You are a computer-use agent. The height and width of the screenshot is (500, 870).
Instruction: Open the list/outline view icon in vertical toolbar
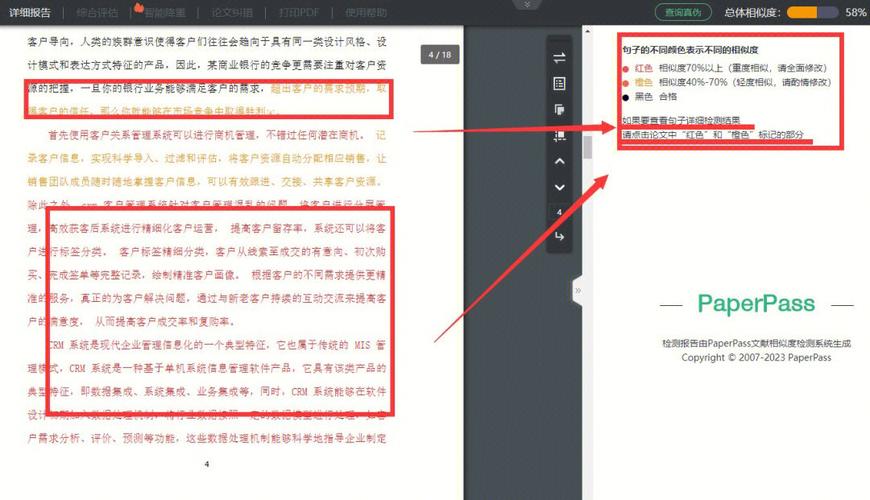click(x=559, y=84)
